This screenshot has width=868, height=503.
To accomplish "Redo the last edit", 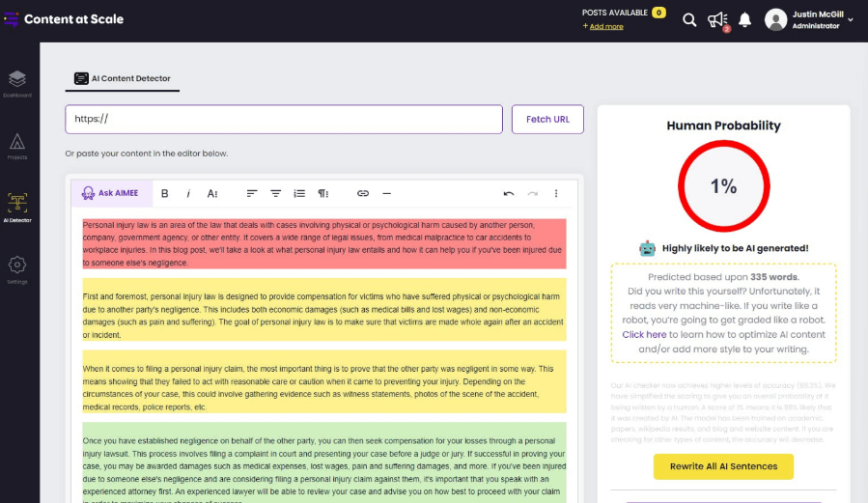I will pyautogui.click(x=533, y=194).
